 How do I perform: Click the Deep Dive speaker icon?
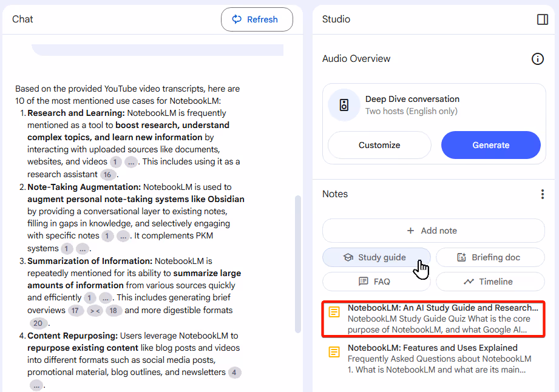click(344, 105)
